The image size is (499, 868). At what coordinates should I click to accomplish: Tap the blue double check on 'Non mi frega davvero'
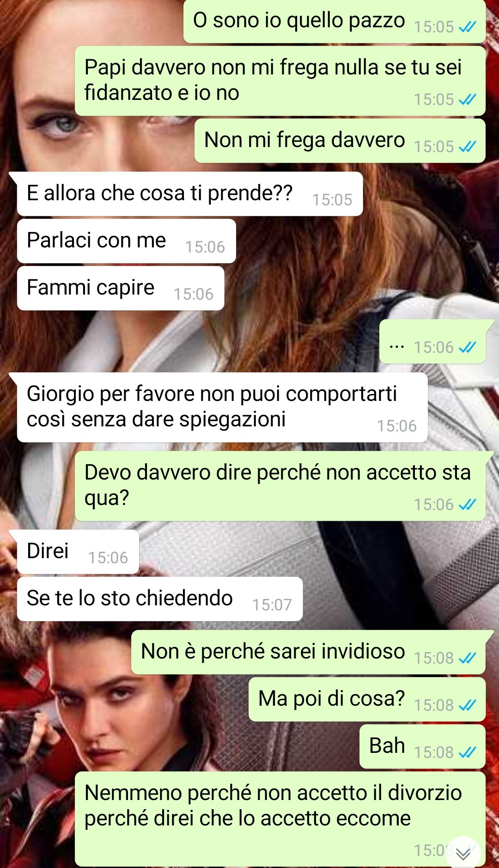point(467,147)
